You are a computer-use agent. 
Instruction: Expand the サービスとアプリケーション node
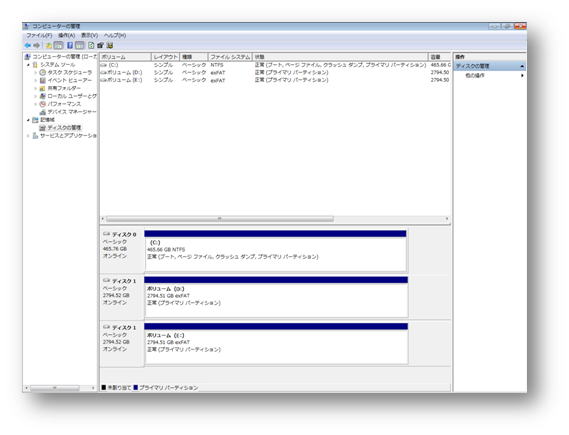tap(28, 136)
